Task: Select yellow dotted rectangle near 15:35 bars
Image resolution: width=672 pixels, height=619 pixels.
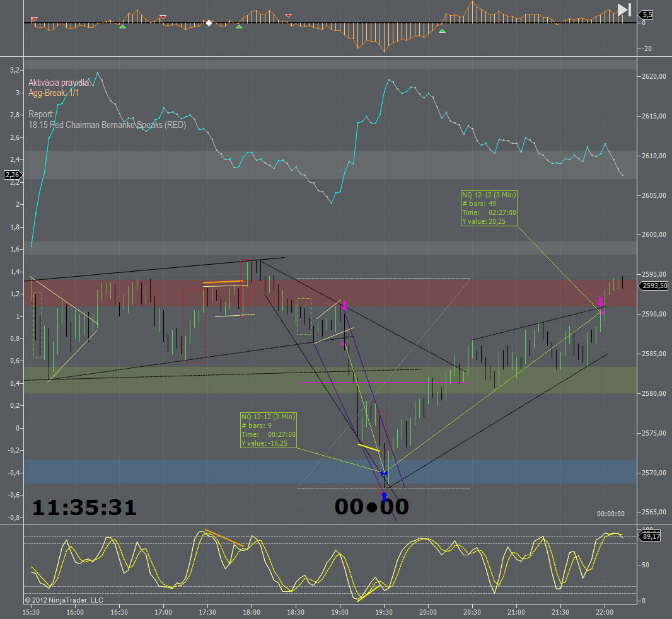Action: pyautogui.click(x=38, y=325)
